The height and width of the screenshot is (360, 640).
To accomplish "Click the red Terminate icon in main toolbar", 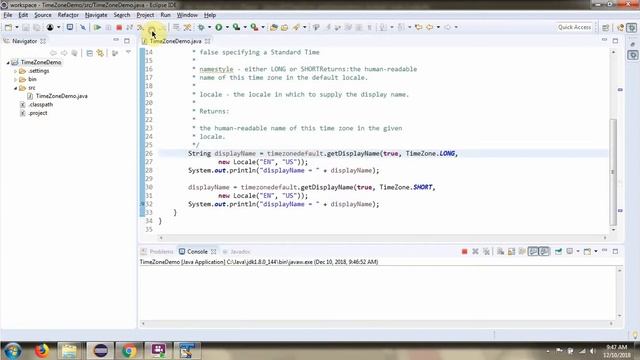I will [119, 27].
